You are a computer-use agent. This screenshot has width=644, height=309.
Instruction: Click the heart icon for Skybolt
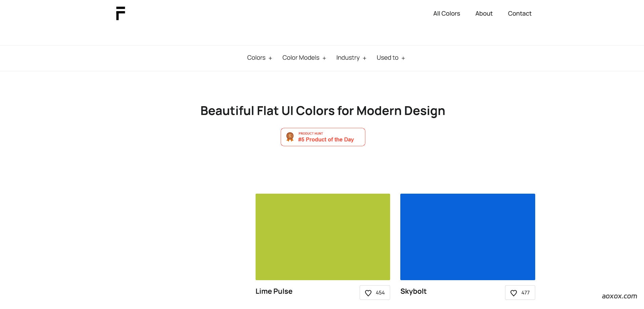coord(514,293)
